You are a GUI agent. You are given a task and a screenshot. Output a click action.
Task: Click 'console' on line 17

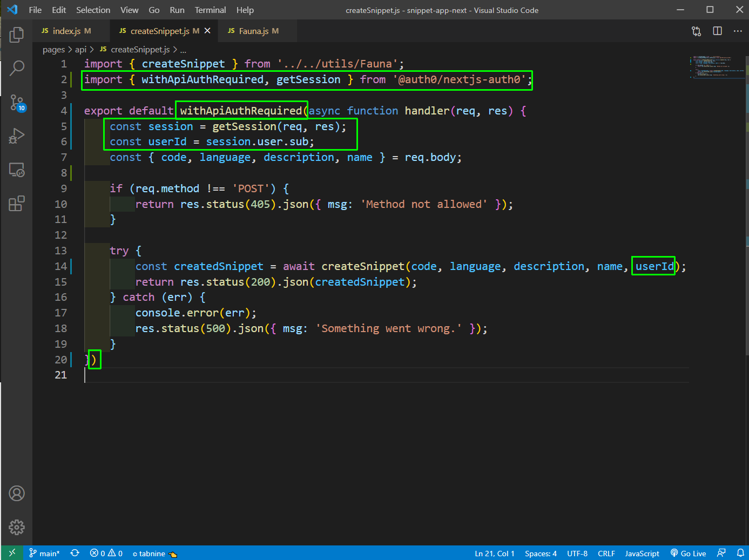(x=158, y=313)
